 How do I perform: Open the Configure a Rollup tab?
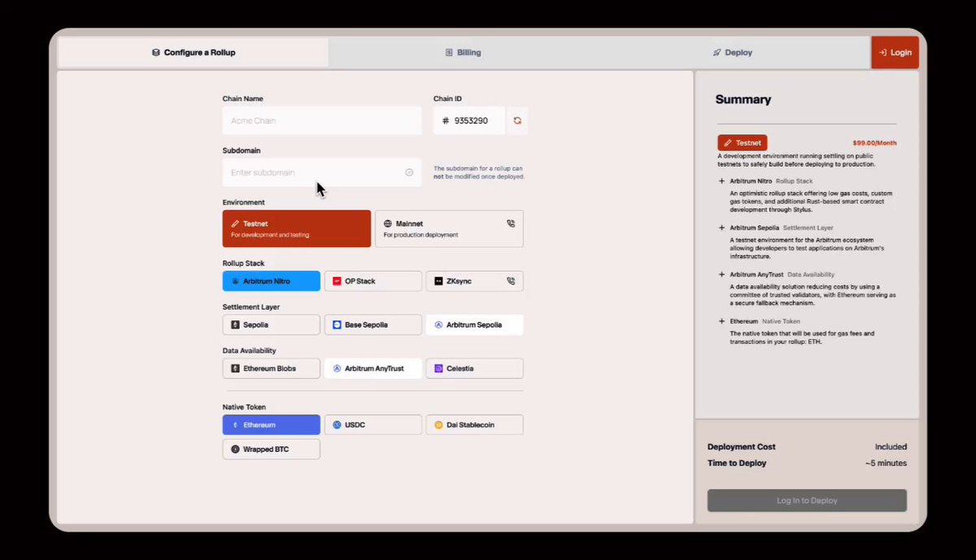pyautogui.click(x=194, y=52)
